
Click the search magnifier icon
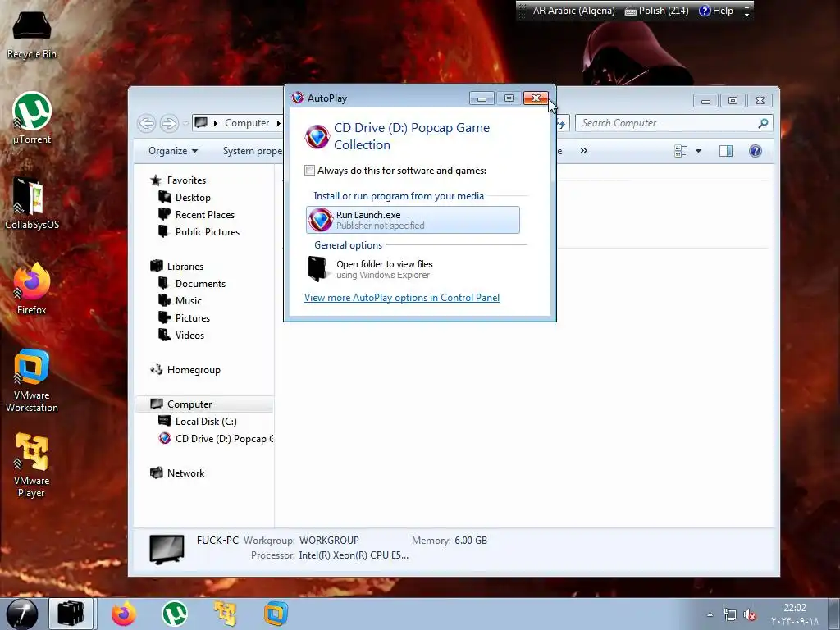[764, 123]
